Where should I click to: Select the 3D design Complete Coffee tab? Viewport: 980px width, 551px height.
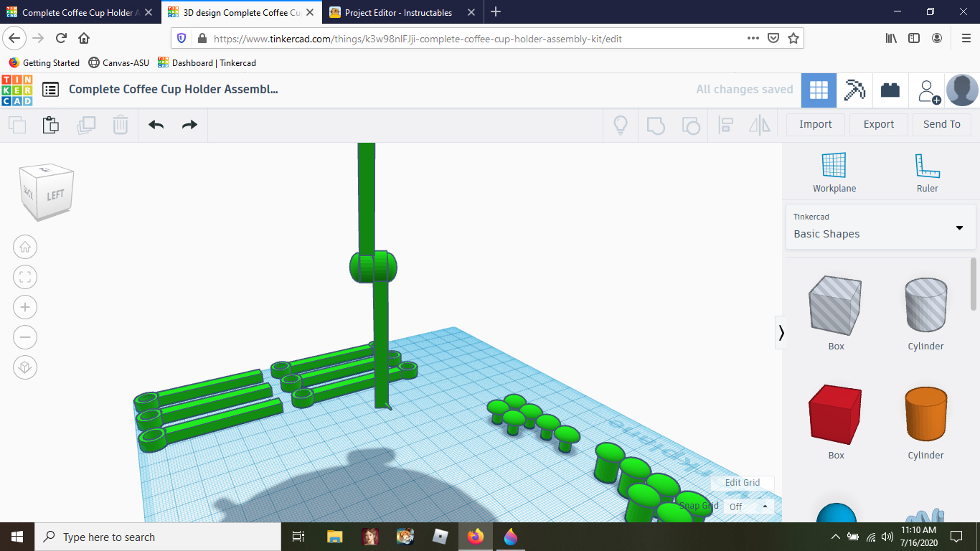tap(241, 12)
